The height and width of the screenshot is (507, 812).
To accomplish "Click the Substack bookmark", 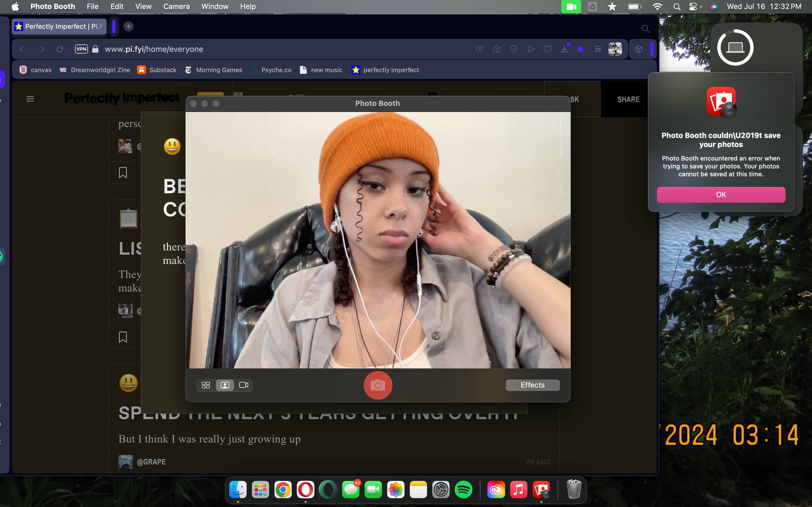I will (157, 70).
